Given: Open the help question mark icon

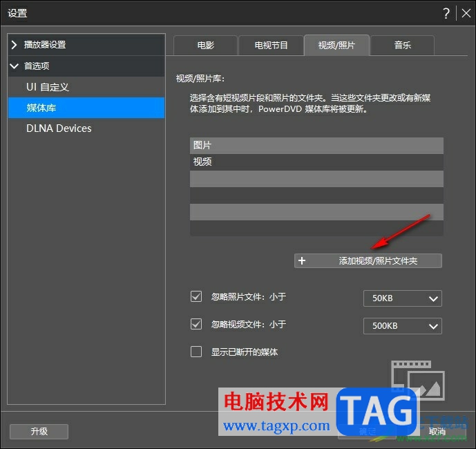Looking at the screenshot, I should 446,13.
